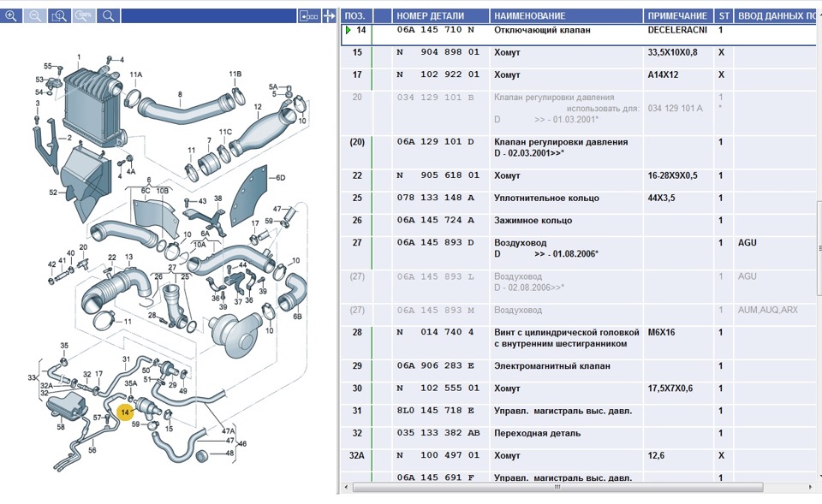Select row 30 part N 102 555 01
Viewport: 822px width, 504px height.
438,388
